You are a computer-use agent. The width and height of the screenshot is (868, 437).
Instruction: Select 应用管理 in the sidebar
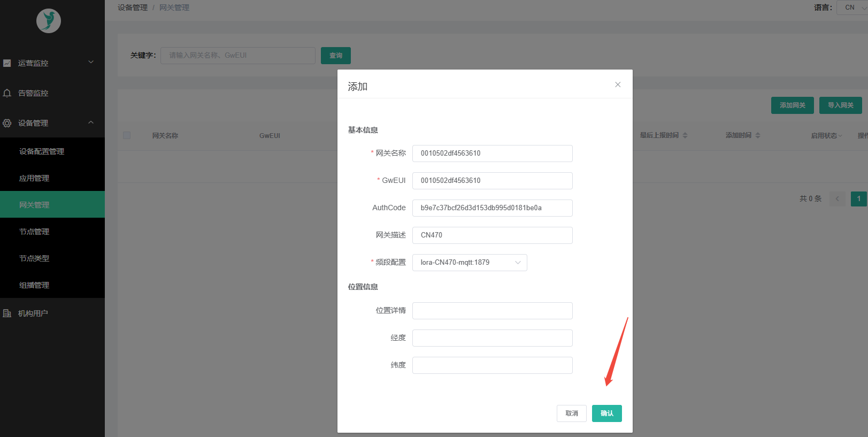pyautogui.click(x=34, y=178)
